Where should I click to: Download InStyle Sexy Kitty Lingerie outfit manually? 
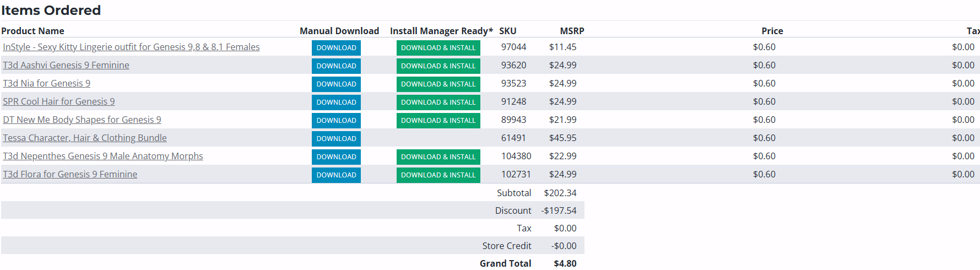pyautogui.click(x=336, y=47)
